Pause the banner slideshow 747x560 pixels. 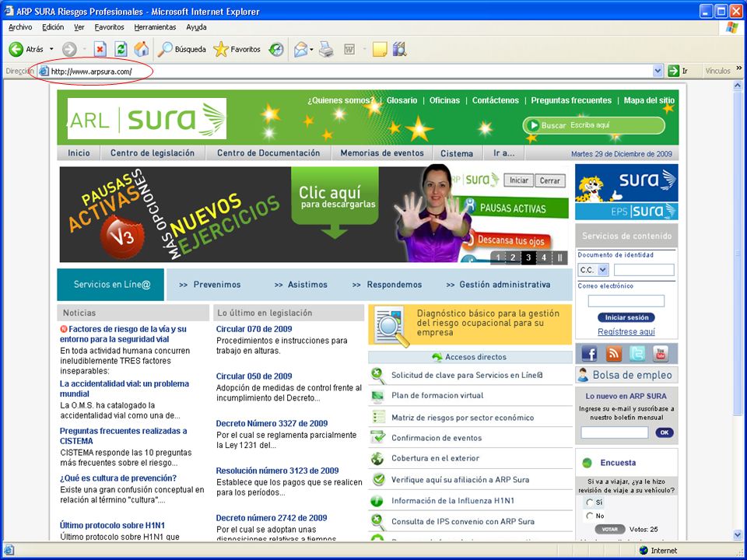559,257
